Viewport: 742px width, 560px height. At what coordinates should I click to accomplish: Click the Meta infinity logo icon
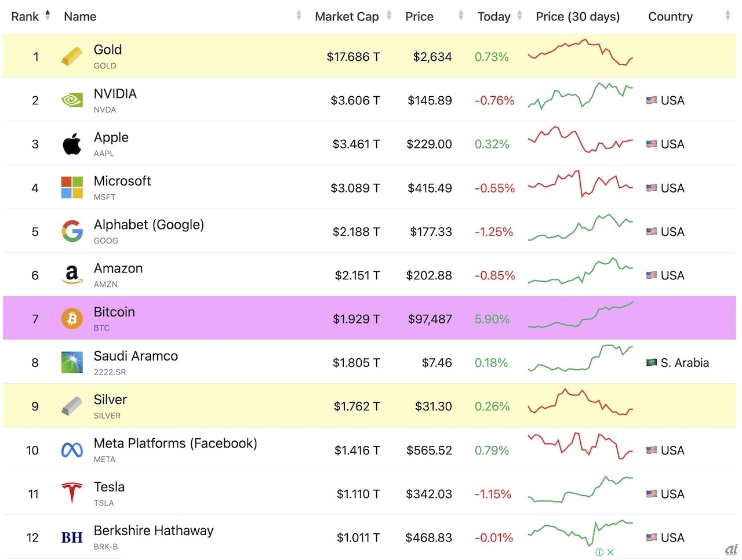click(72, 450)
